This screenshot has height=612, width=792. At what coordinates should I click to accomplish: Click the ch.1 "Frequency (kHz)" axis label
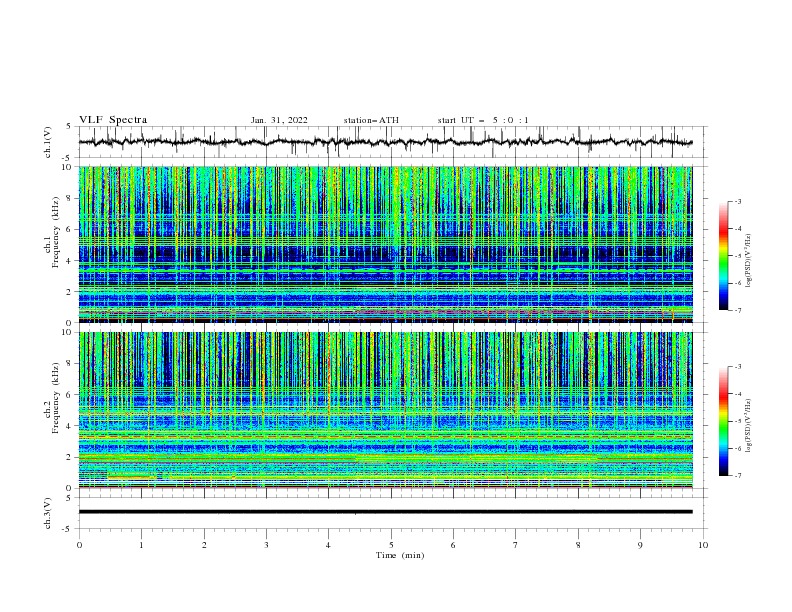point(56,232)
